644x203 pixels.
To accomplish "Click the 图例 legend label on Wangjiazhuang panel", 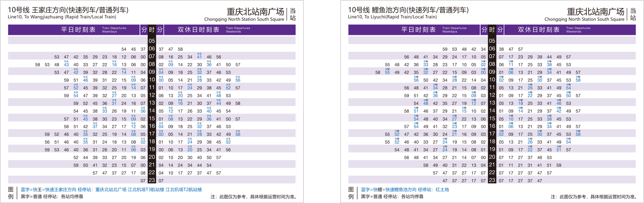I will pyautogui.click(x=11, y=193).
